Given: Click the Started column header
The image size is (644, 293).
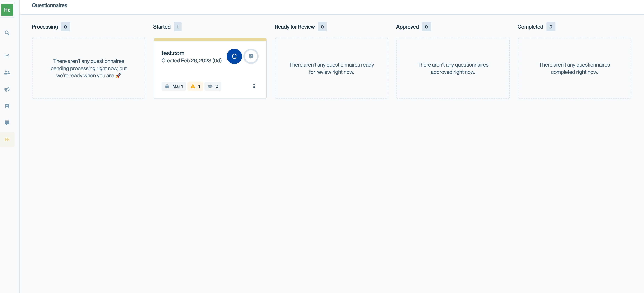Looking at the screenshot, I should 162,27.
